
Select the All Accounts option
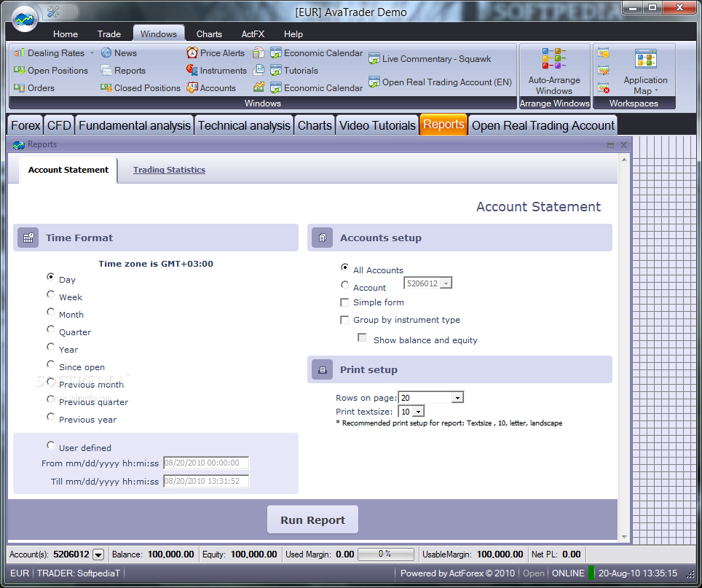(344, 267)
